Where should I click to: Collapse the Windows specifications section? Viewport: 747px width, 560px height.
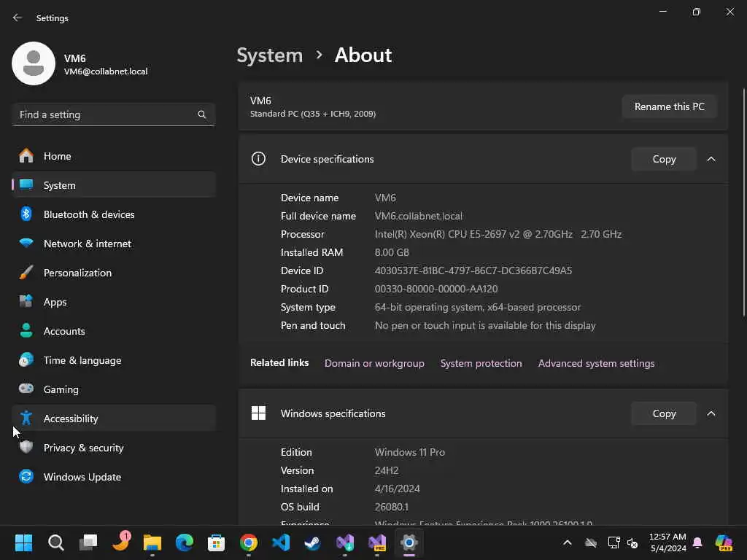711,413
